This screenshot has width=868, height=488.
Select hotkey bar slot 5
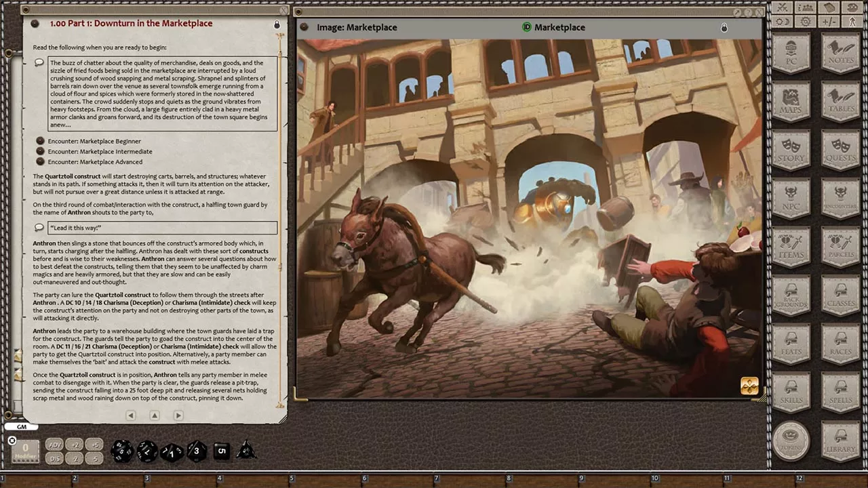coord(328,481)
